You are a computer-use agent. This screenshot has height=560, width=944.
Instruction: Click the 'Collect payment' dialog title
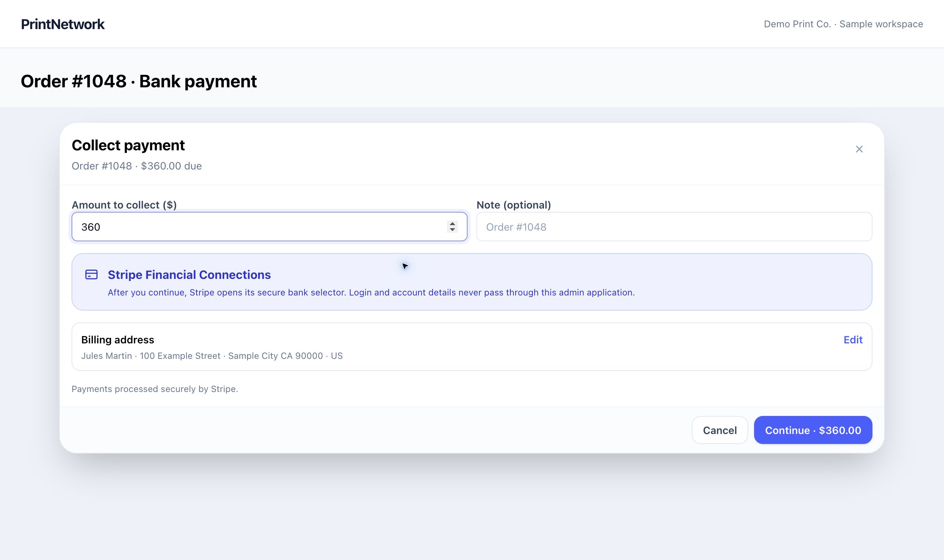click(x=128, y=145)
